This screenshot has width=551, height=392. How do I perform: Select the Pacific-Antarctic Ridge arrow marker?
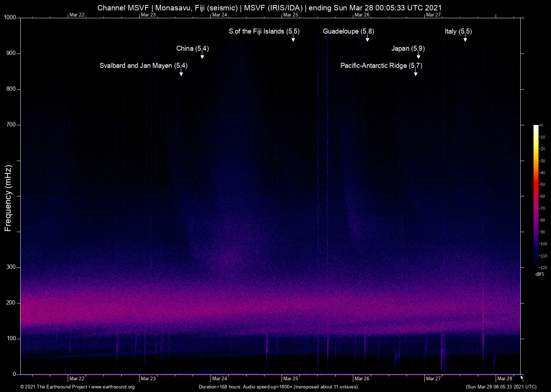[x=415, y=73]
